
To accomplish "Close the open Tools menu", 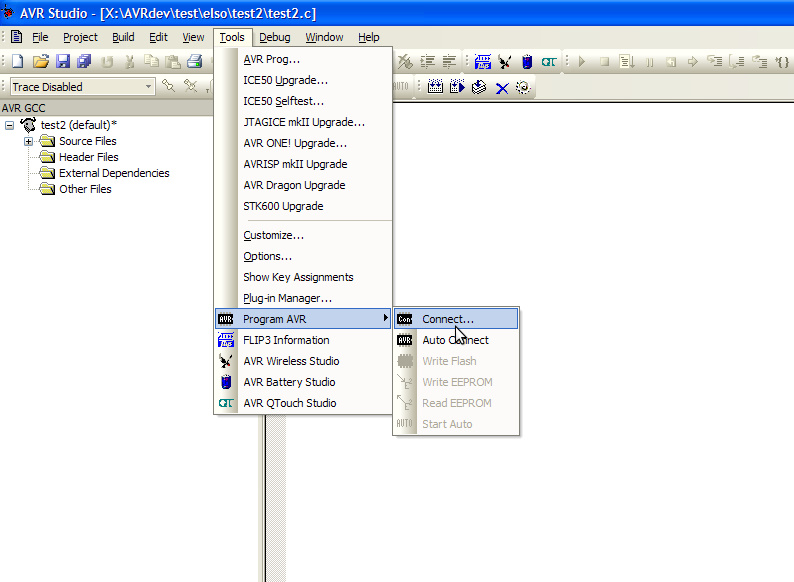I will pos(232,37).
